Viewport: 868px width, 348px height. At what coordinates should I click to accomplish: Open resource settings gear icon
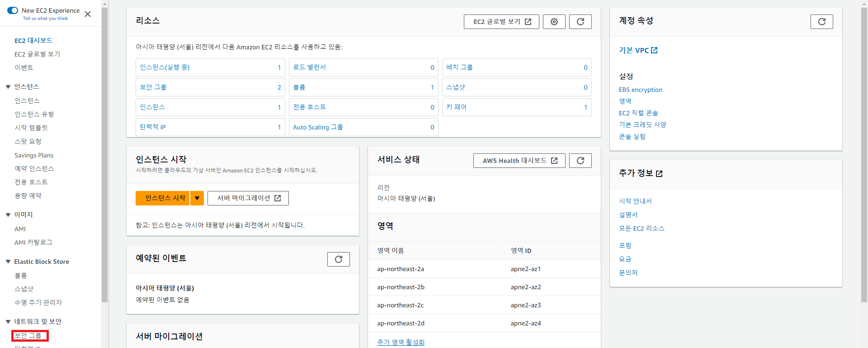554,22
